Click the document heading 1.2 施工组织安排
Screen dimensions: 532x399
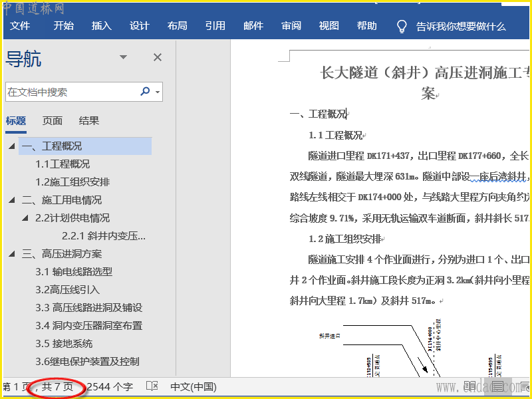344,239
